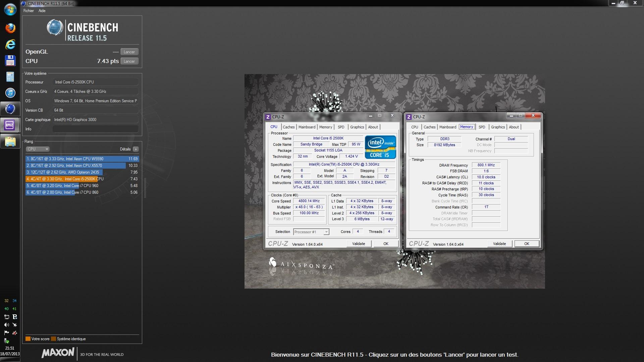
Task: Click the Core Speed value 4800.14 MHz
Action: [x=309, y=201]
